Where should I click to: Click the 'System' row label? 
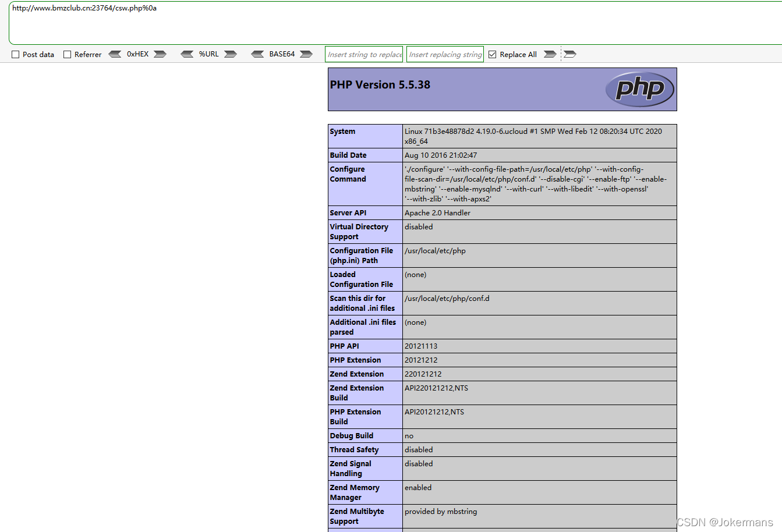(x=342, y=132)
